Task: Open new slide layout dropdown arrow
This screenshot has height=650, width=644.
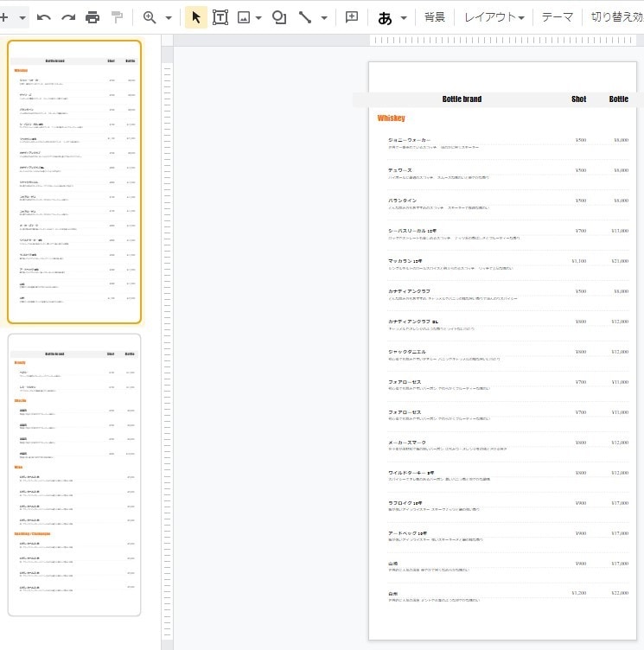Action: [22, 18]
